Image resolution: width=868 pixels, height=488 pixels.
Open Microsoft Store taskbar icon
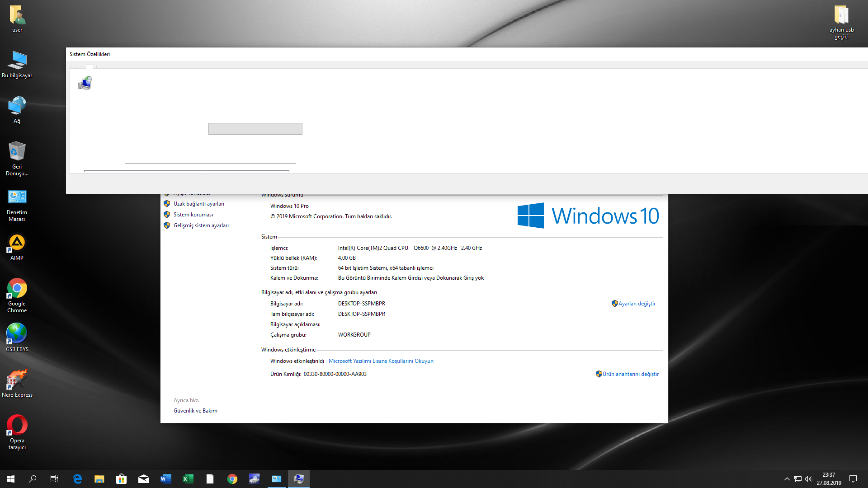coord(121,479)
